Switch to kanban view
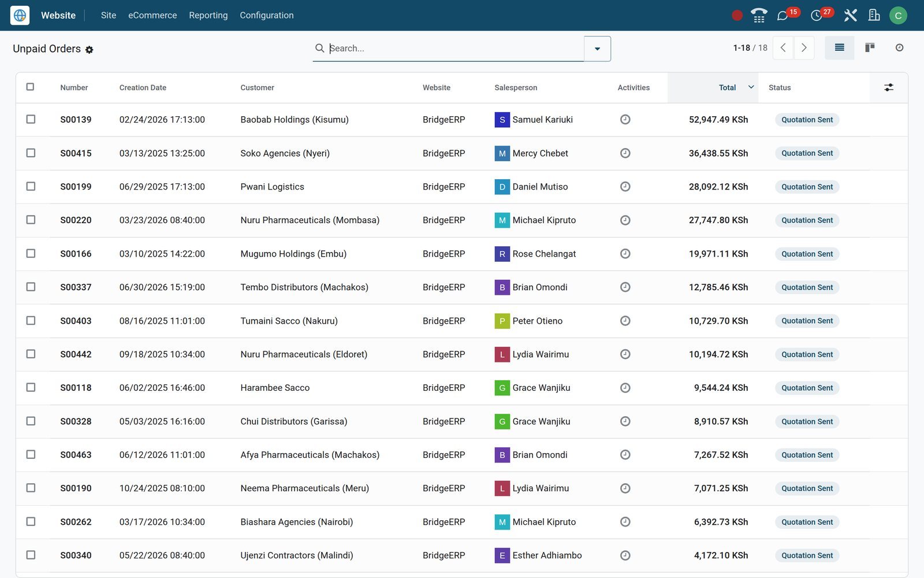This screenshot has width=924, height=578. tap(870, 47)
